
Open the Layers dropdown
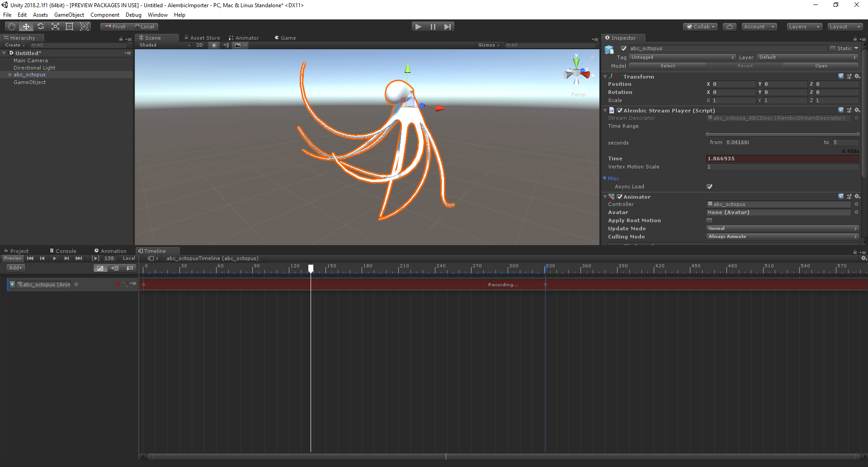tap(804, 27)
